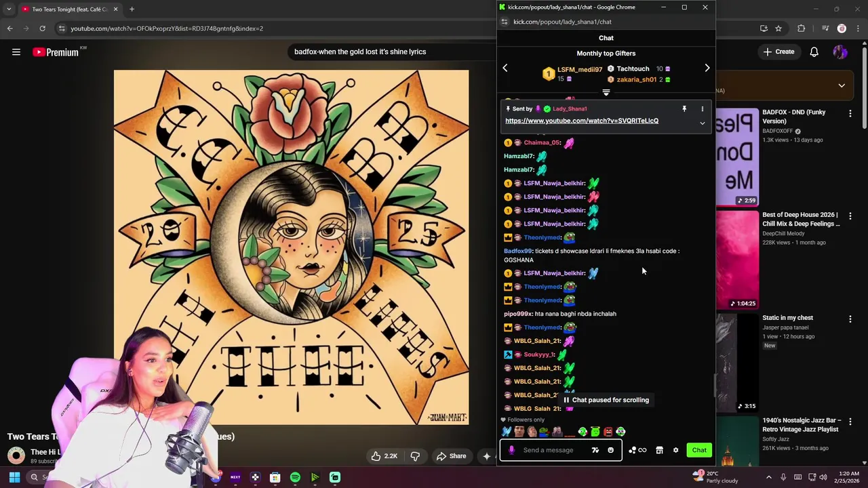Open the 7TV emote picker icon
Screen dimensions: 868x488
[595, 450]
